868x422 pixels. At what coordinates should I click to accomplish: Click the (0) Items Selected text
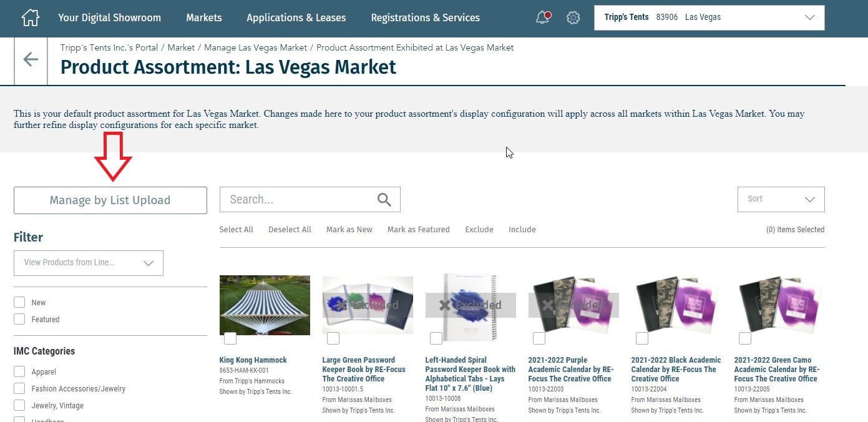(x=795, y=230)
